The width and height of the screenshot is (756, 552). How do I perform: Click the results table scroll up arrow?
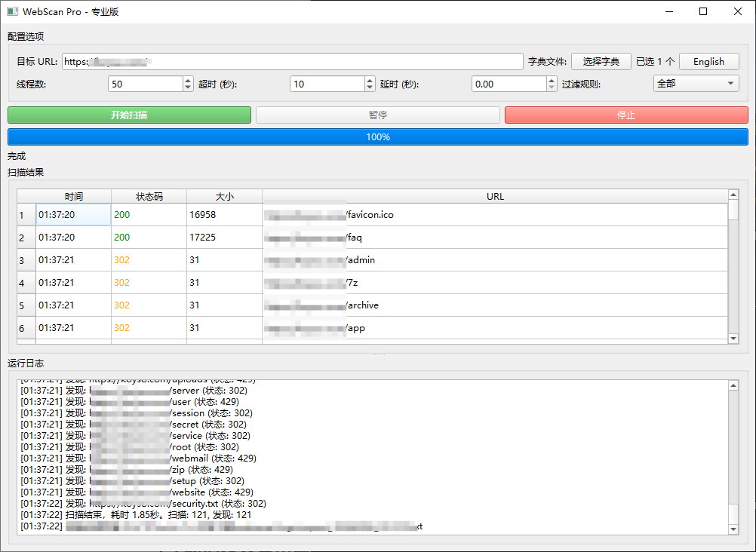733,195
